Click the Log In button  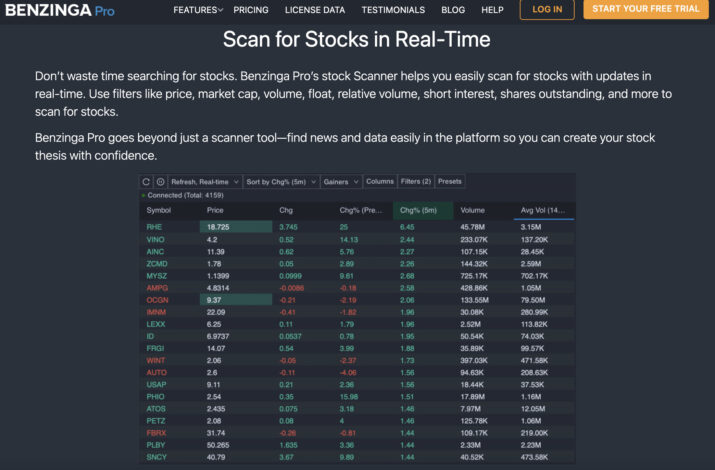coord(547,10)
